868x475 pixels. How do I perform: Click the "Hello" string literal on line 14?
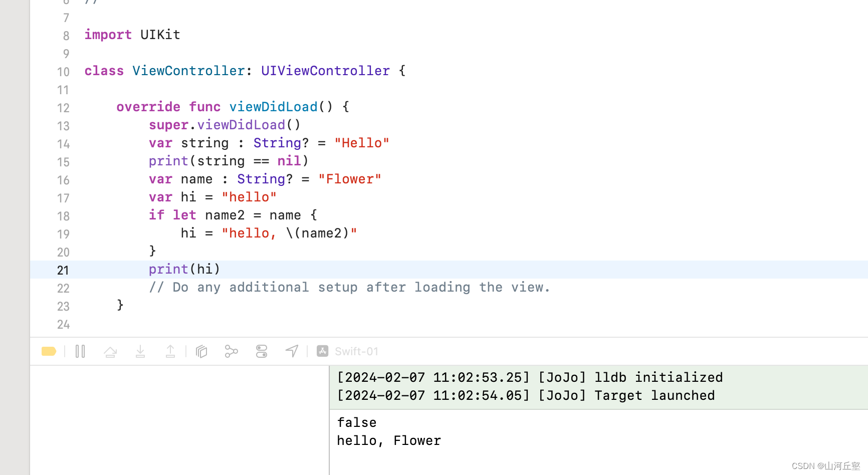362,143
